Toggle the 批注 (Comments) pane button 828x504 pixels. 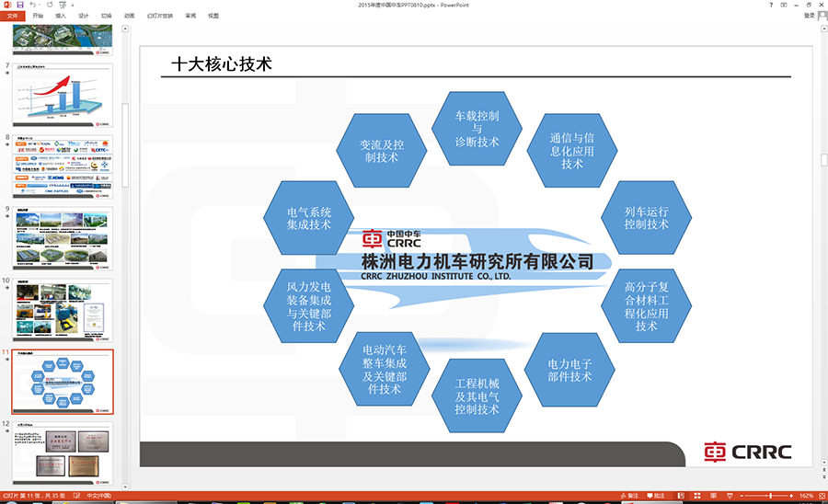pos(656,496)
